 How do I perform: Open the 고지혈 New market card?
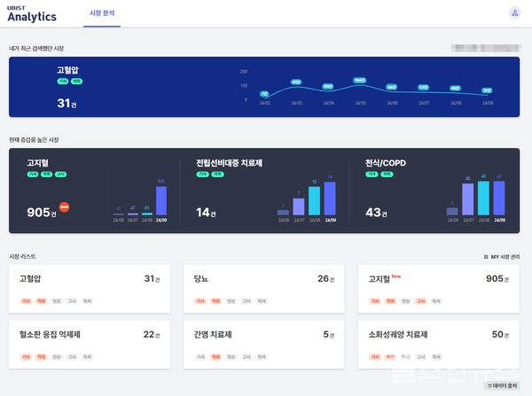point(437,288)
